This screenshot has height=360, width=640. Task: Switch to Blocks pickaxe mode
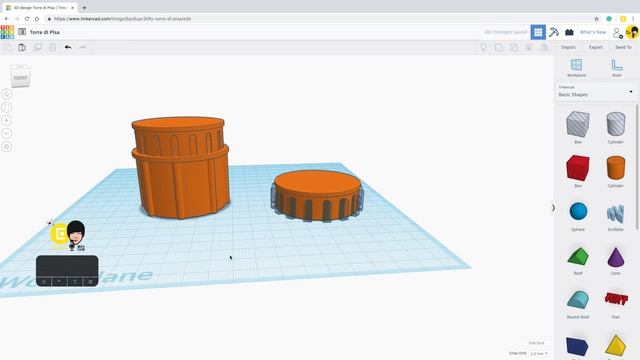(x=554, y=32)
